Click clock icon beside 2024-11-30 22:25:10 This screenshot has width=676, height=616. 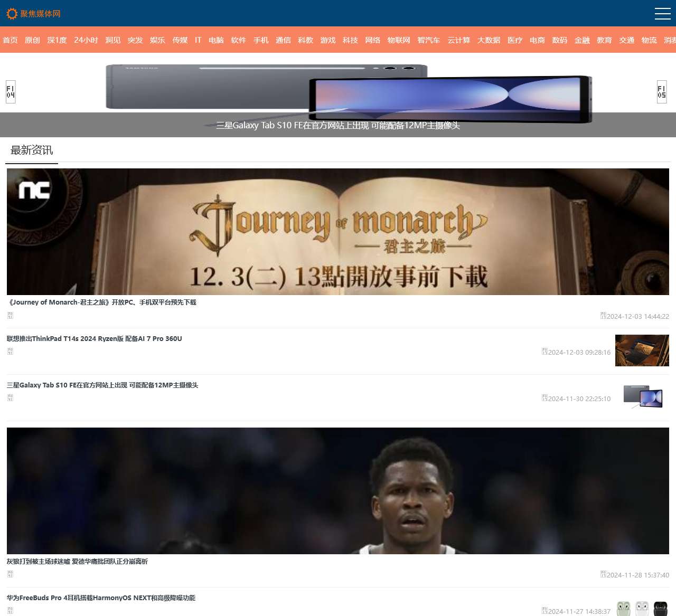[544, 398]
